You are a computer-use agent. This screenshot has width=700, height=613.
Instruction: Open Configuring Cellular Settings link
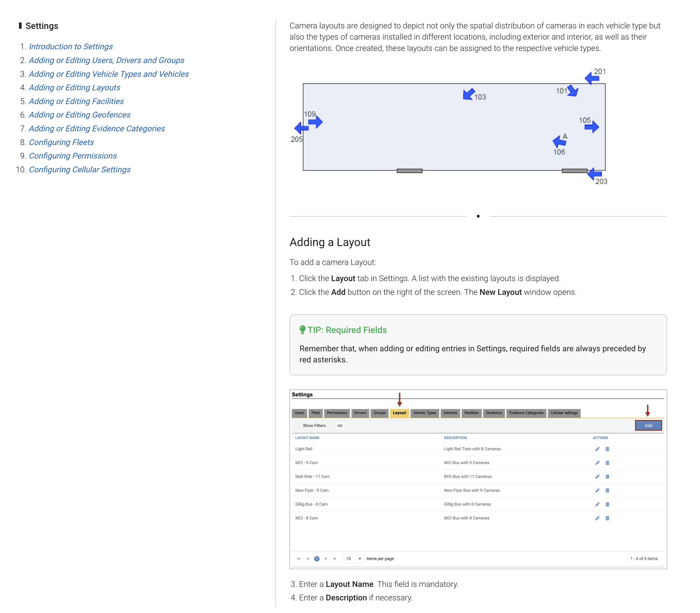pyautogui.click(x=80, y=170)
